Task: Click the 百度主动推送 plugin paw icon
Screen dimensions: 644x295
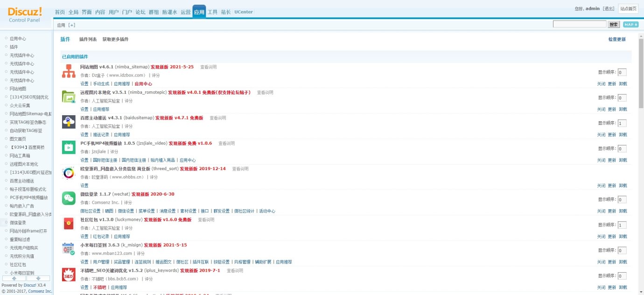Action: pos(69,122)
